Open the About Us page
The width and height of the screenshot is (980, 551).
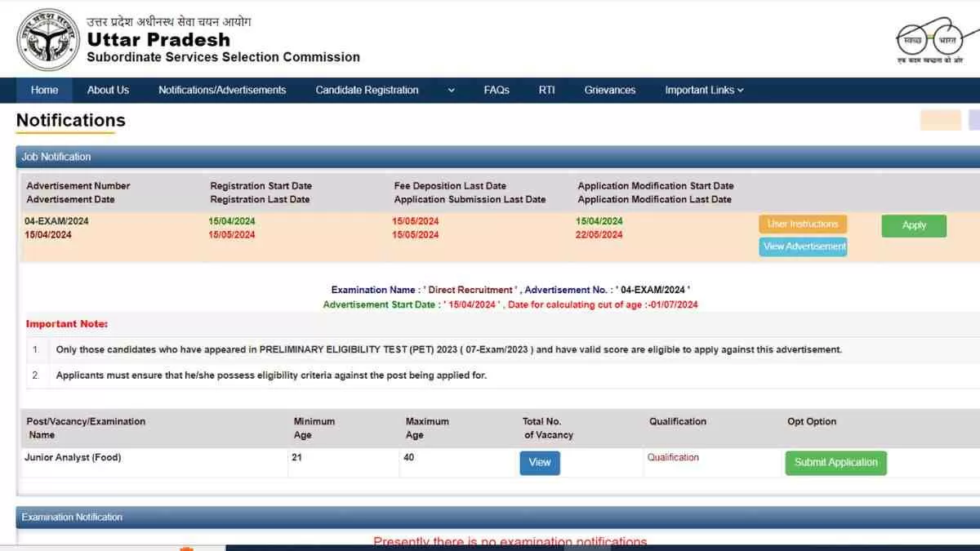108,90
